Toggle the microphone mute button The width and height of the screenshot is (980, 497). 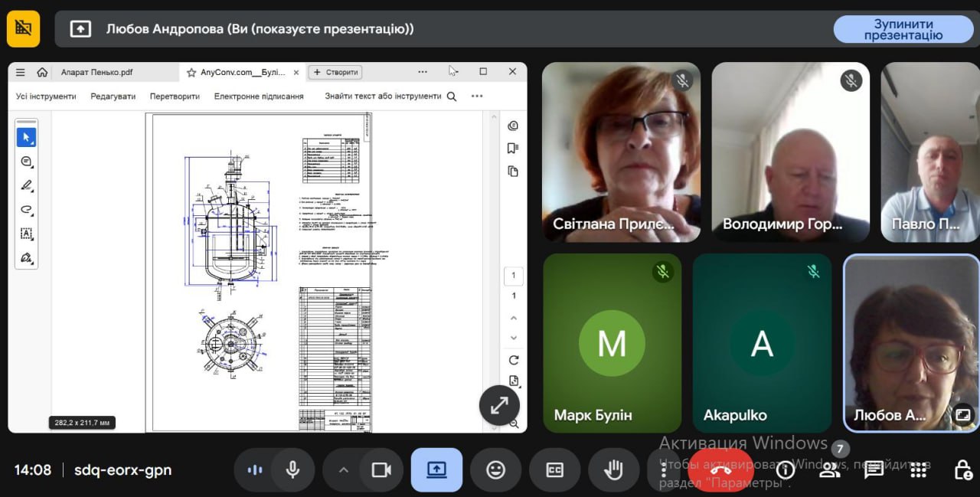click(292, 470)
